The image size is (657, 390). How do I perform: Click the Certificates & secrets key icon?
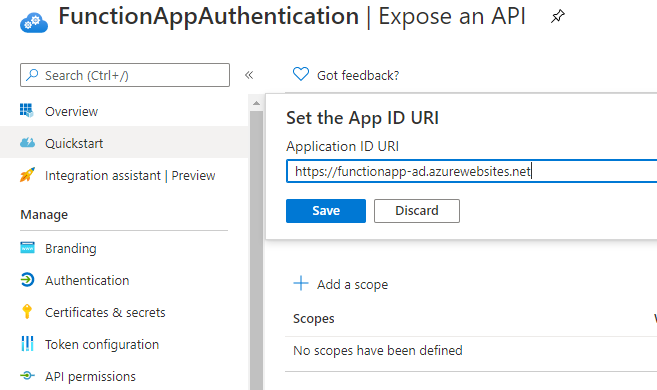(27, 312)
